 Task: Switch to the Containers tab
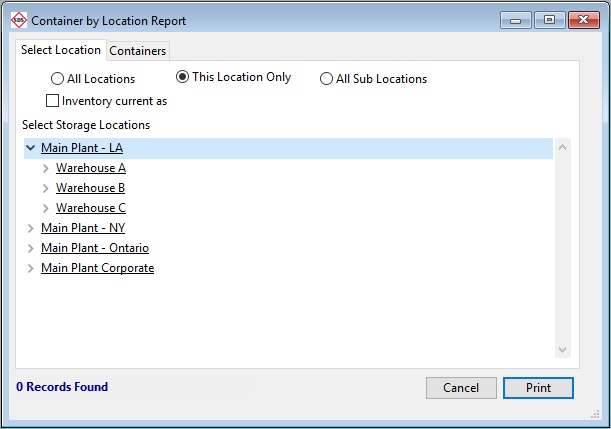click(138, 51)
